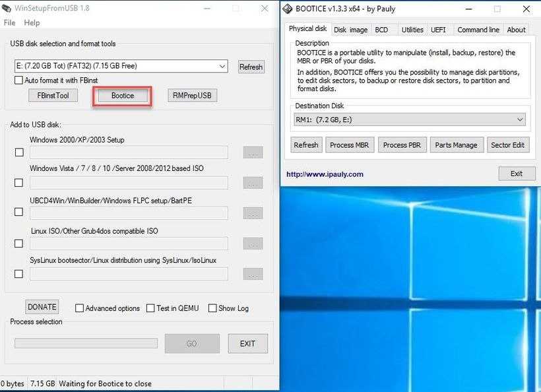Enable Test in QEMU option

coord(150,308)
